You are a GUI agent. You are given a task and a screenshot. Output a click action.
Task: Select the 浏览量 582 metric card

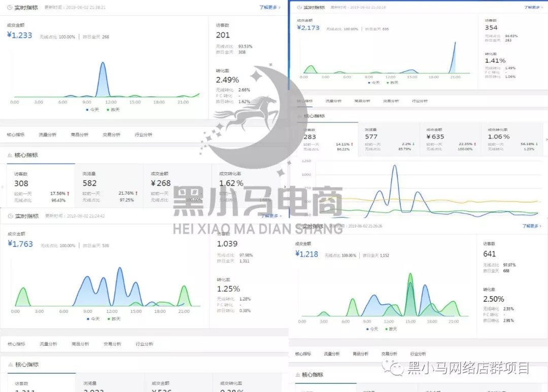pyautogui.click(x=109, y=186)
